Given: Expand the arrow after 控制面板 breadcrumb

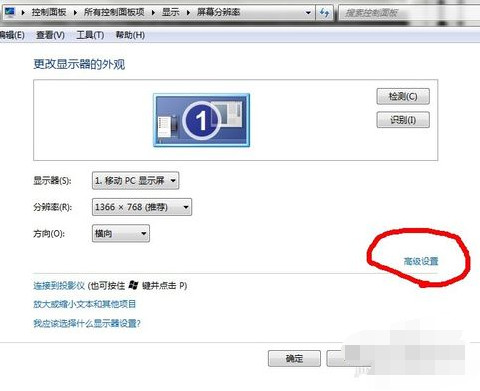Looking at the screenshot, I should click(75, 13).
